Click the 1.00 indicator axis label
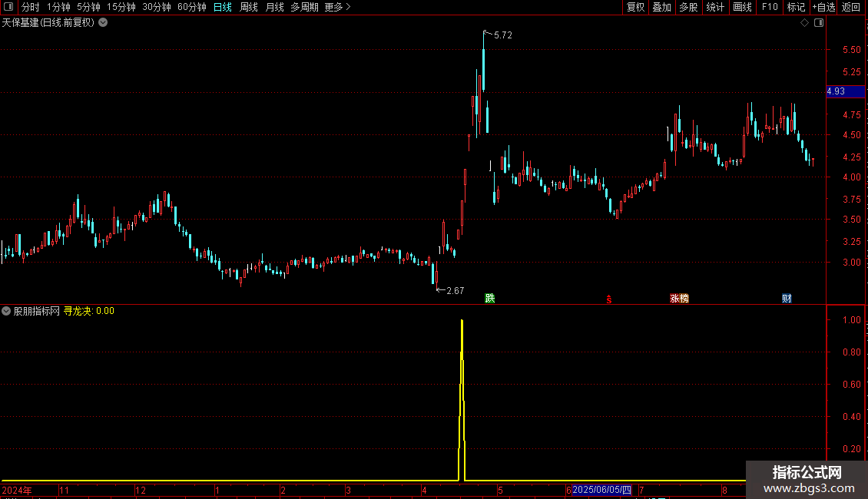868x499 pixels. coord(851,320)
